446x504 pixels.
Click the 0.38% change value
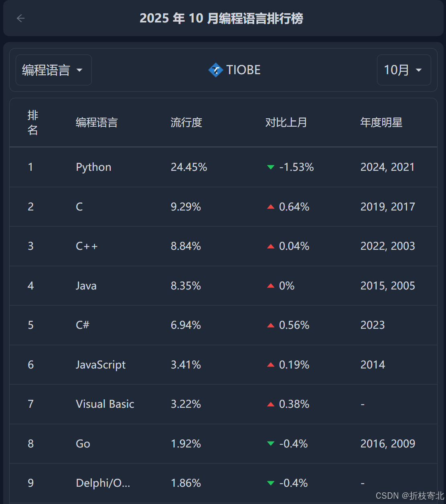(294, 404)
